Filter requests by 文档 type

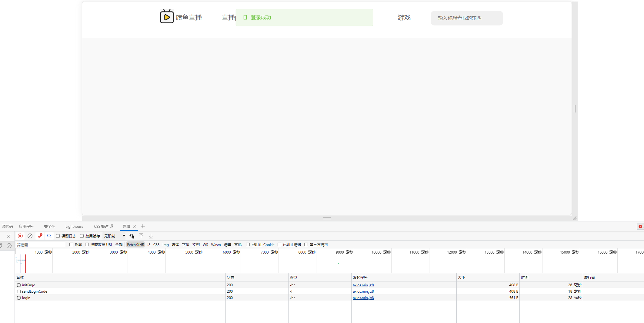[196, 245]
